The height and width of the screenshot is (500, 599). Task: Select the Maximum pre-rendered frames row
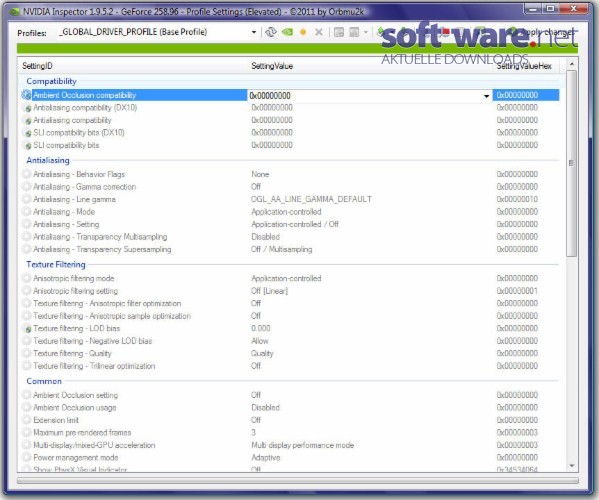(x=288, y=432)
